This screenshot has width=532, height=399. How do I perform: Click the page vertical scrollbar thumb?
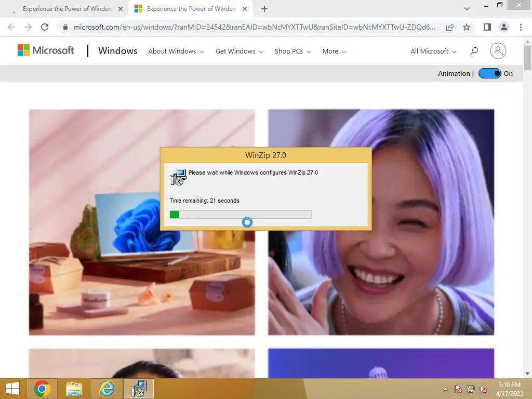click(528, 58)
